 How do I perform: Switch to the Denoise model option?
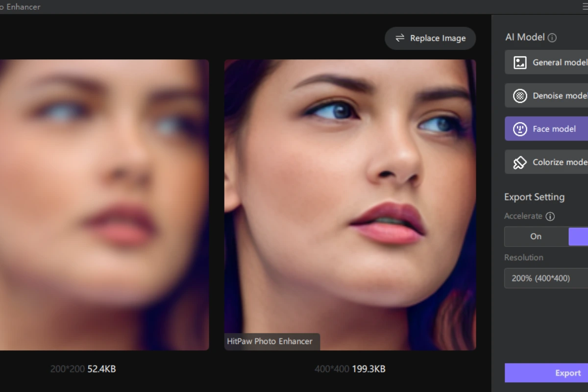[560, 96]
